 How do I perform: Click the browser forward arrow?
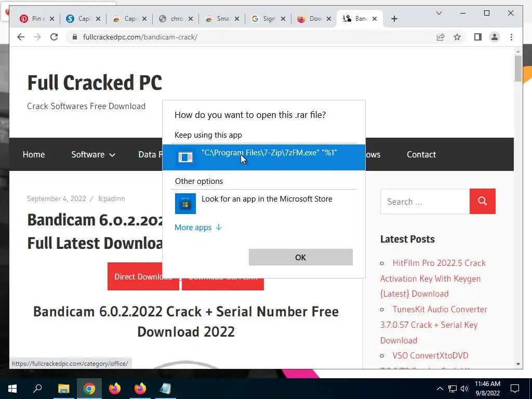pos(37,37)
